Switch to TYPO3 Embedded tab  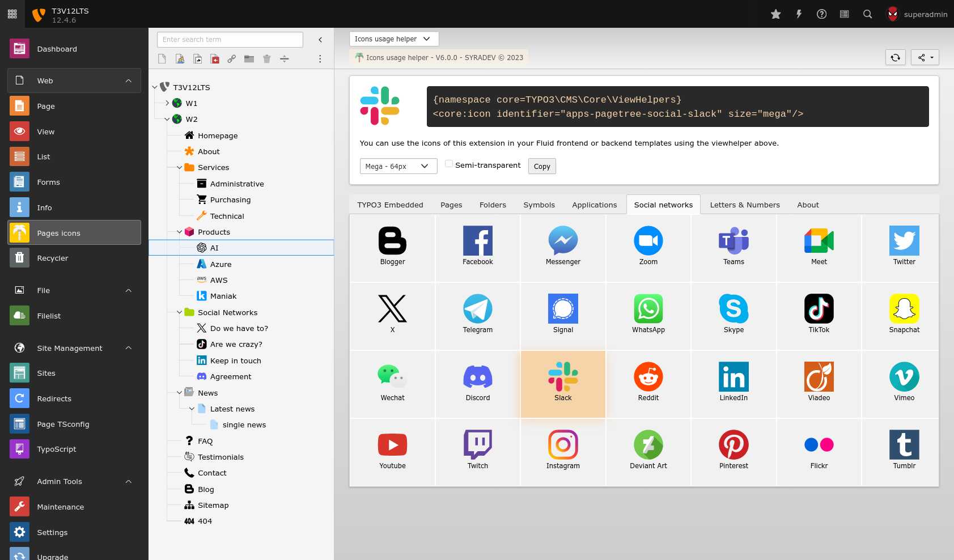pos(390,205)
